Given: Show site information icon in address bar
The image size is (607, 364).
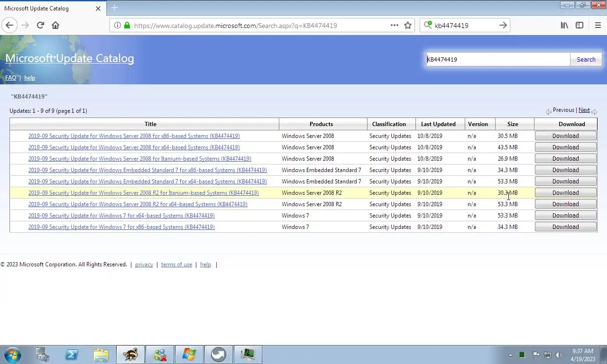Looking at the screenshot, I should (117, 26).
